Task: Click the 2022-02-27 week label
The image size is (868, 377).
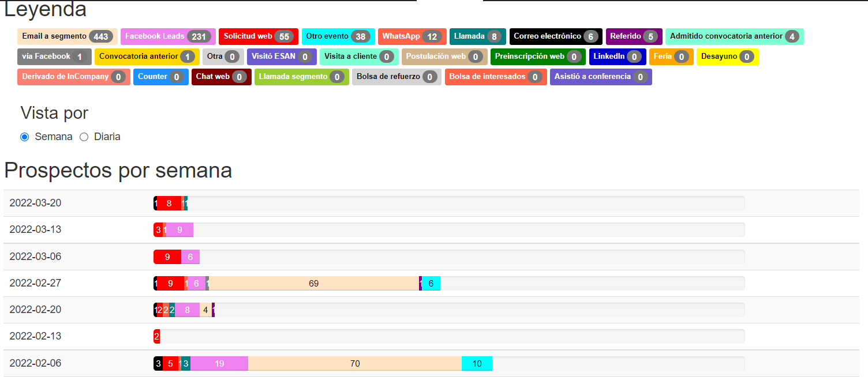Action: [x=35, y=283]
